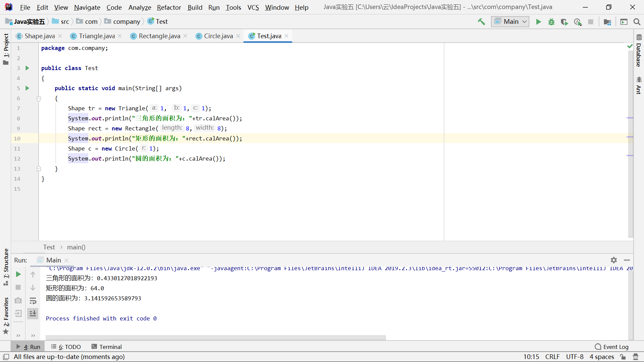The height and width of the screenshot is (362, 644).
Task: Open the Ant tool window
Action: [639, 85]
